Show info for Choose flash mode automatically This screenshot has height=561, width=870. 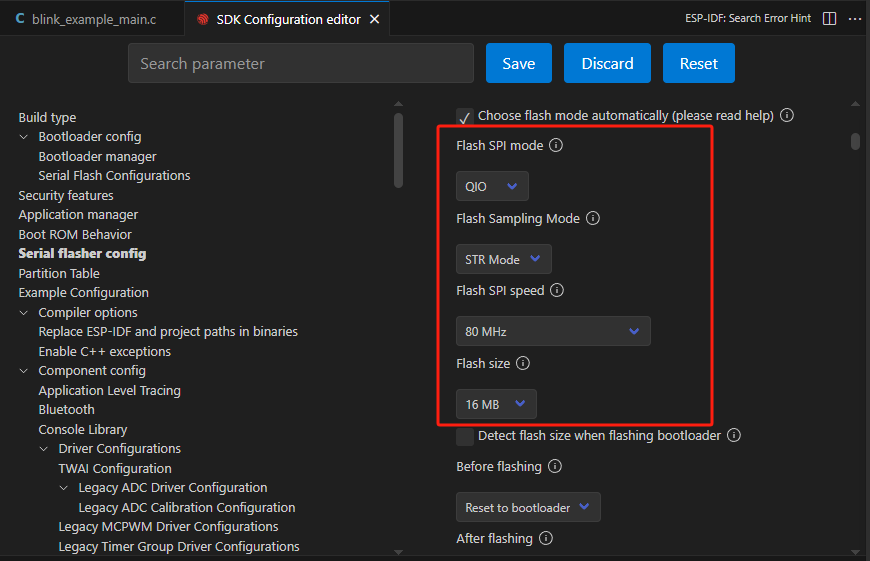pos(787,115)
